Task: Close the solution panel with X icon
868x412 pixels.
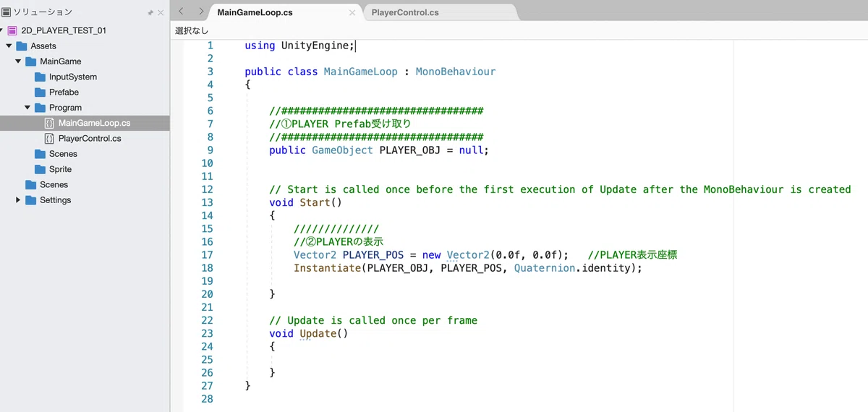Action: 161,12
